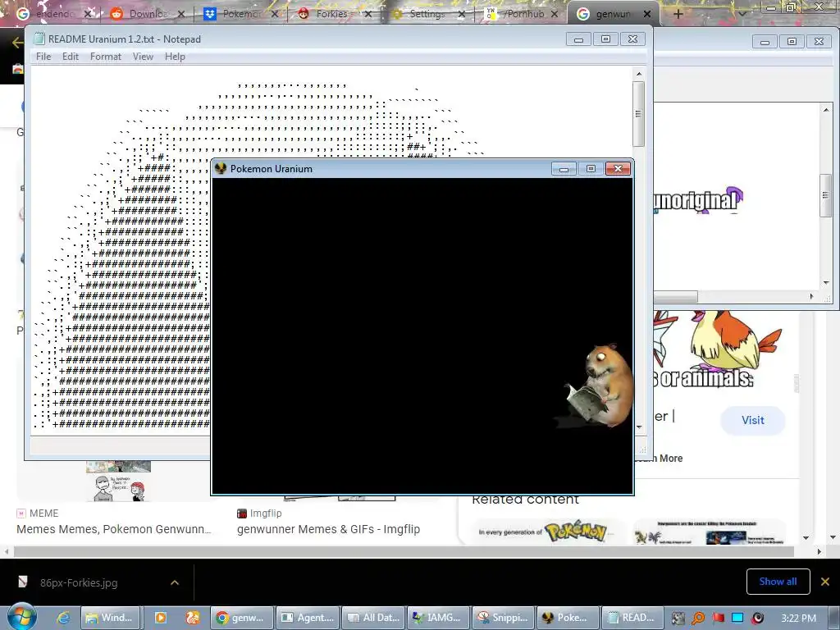Close the genwun browser tab

[x=647, y=14]
